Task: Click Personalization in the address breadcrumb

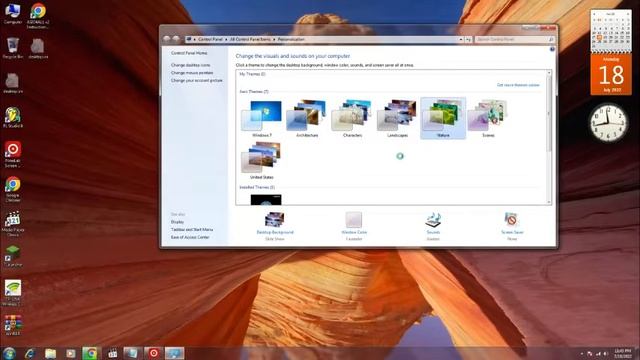Action: [291, 40]
